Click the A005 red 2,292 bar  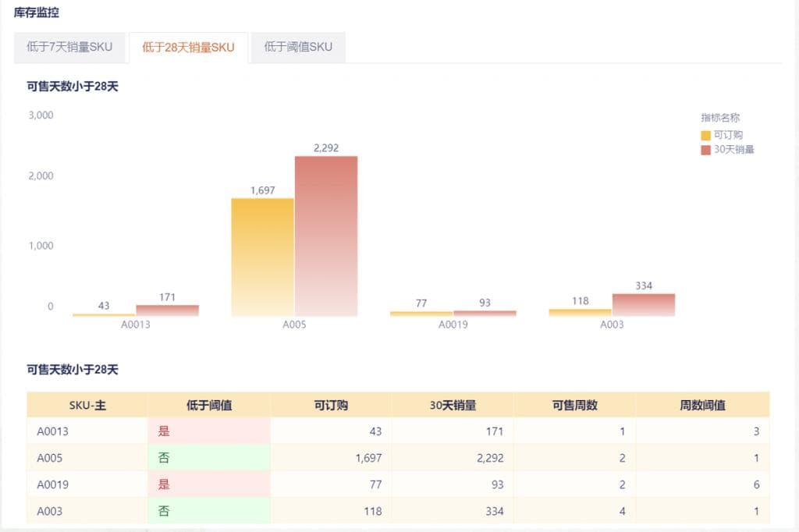point(326,236)
